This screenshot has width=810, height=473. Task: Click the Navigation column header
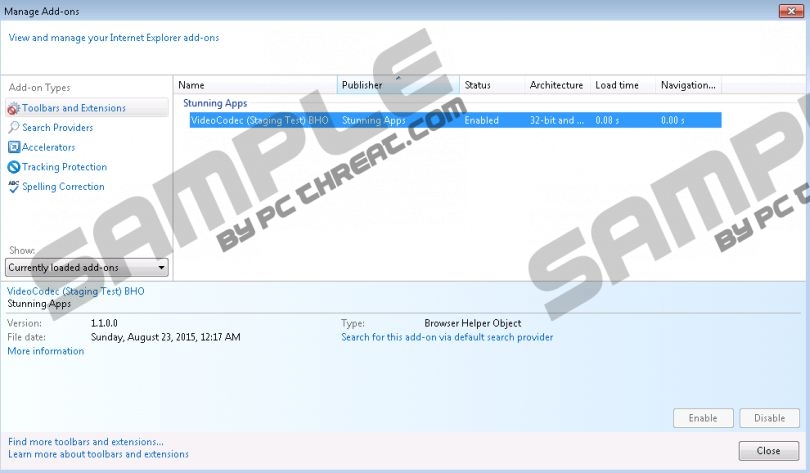click(x=688, y=85)
